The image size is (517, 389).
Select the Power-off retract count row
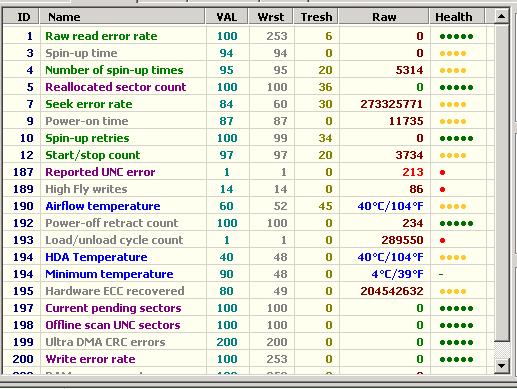248,223
